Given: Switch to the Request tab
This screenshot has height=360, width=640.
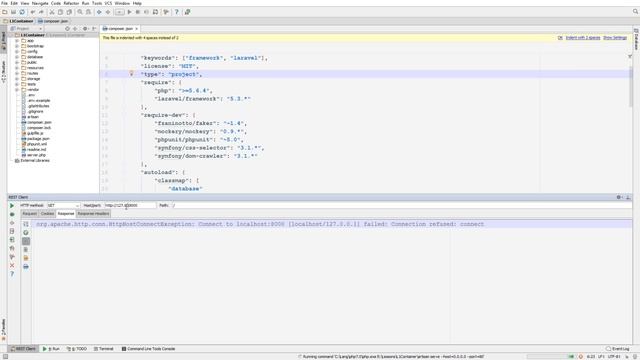Looking at the screenshot, I should click(x=29, y=213).
